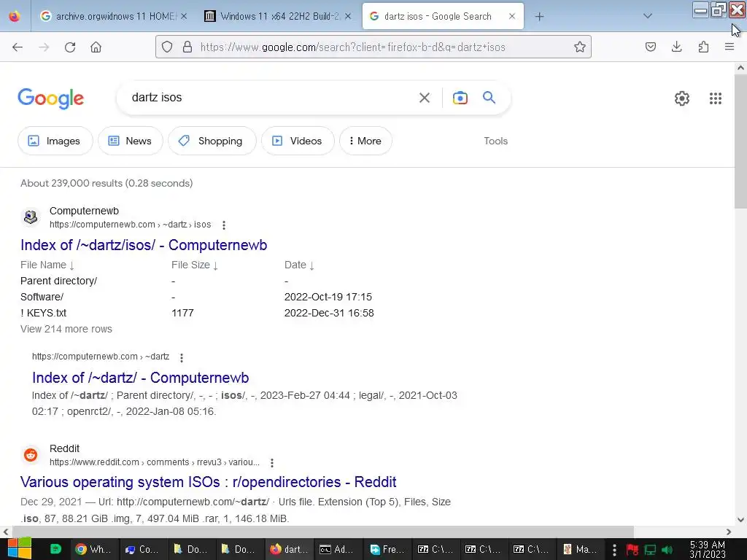Click the green chat icon in taskbar
Image resolution: width=747 pixels, height=560 pixels.
point(55,549)
